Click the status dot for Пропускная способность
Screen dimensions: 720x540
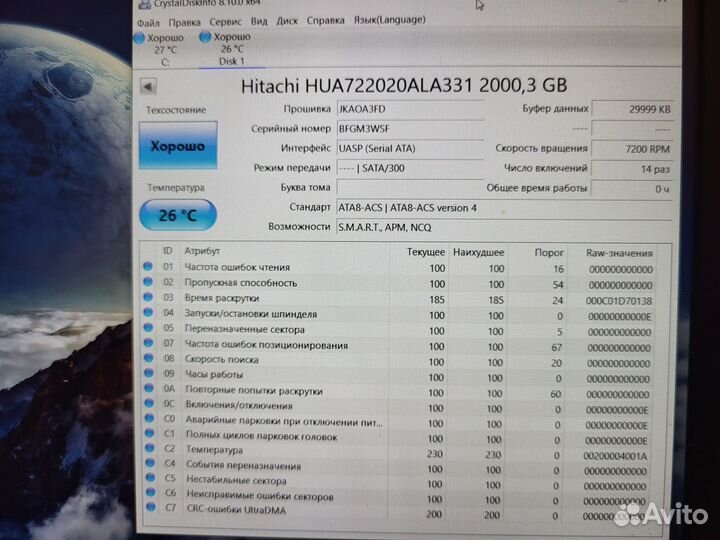148,281
